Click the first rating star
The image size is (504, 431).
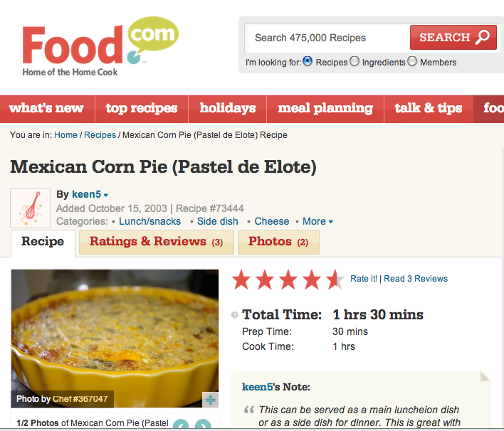coord(242,280)
